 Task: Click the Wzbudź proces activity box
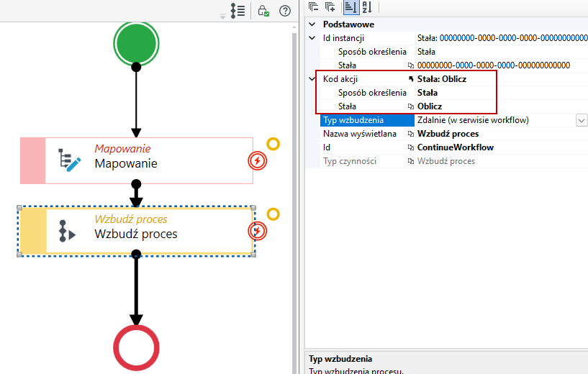coord(137,231)
